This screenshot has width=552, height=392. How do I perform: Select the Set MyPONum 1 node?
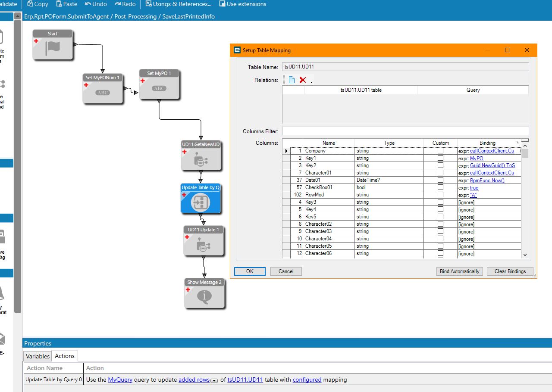[x=103, y=92]
